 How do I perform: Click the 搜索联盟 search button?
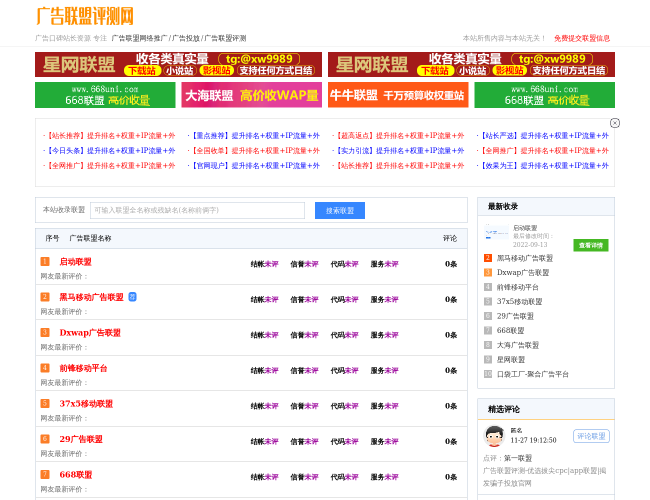point(340,211)
